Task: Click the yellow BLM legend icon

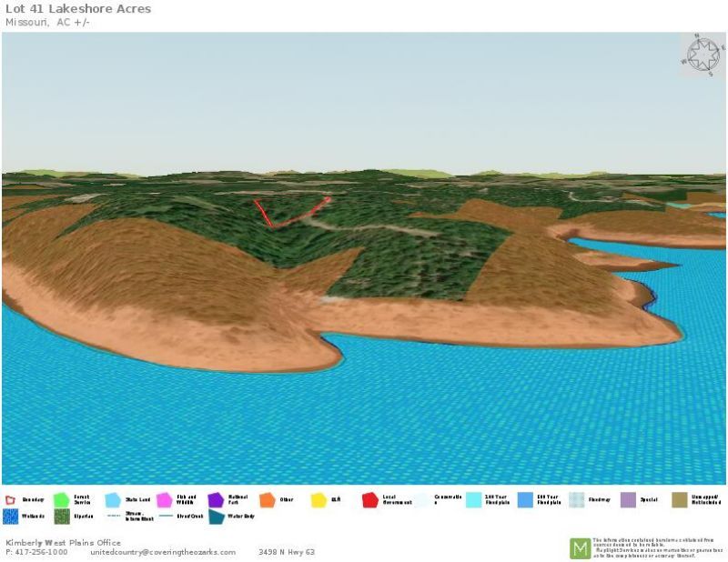Action: (318, 500)
